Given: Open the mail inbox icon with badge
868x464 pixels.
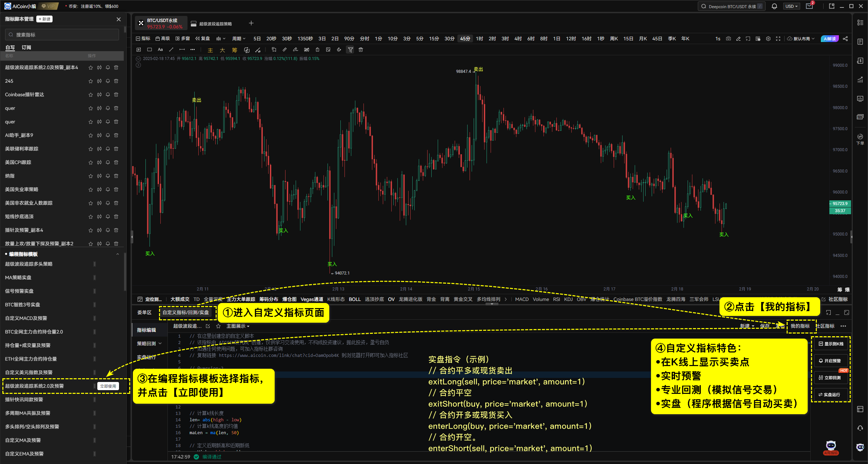Looking at the screenshot, I should [809, 6].
